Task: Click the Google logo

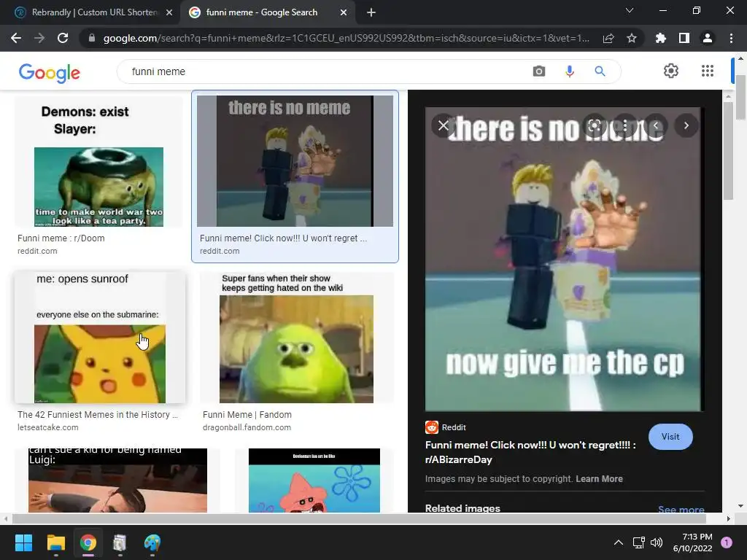Action: [49, 72]
